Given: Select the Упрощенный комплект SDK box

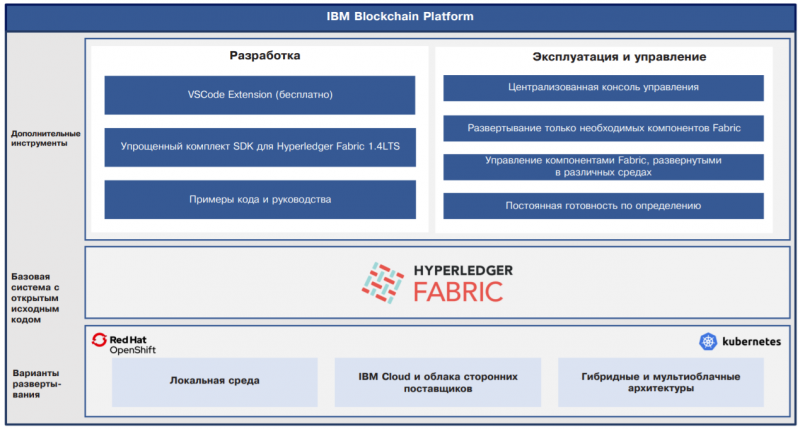Looking at the screenshot, I should click(260, 147).
